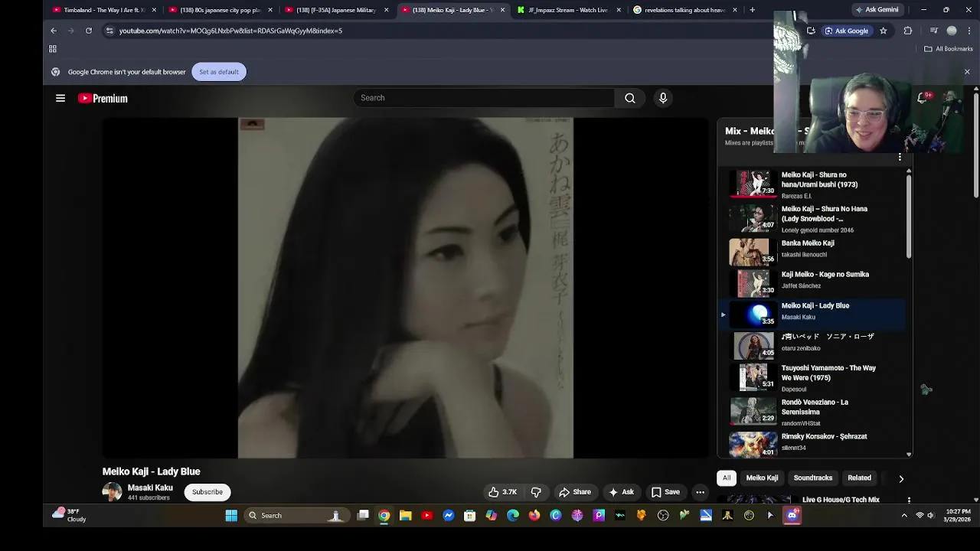980x551 pixels.
Task: Open YouTube app icon in taskbar
Action: tap(427, 515)
